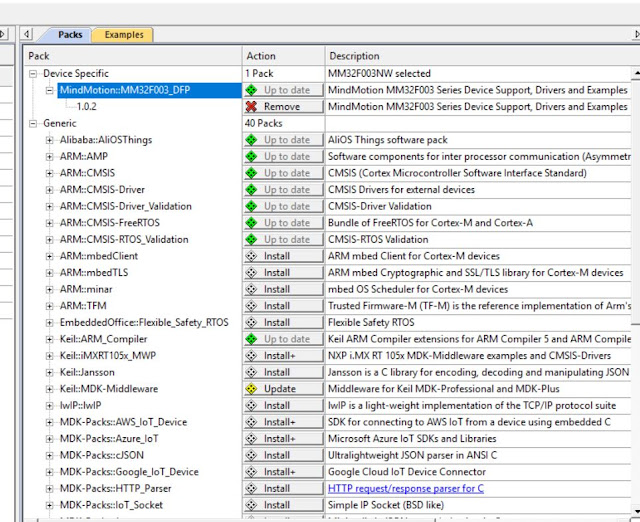This screenshot has width=640, height=522.
Task: Click the 'Flexible Safety RTOS' description text
Action: coord(371,322)
